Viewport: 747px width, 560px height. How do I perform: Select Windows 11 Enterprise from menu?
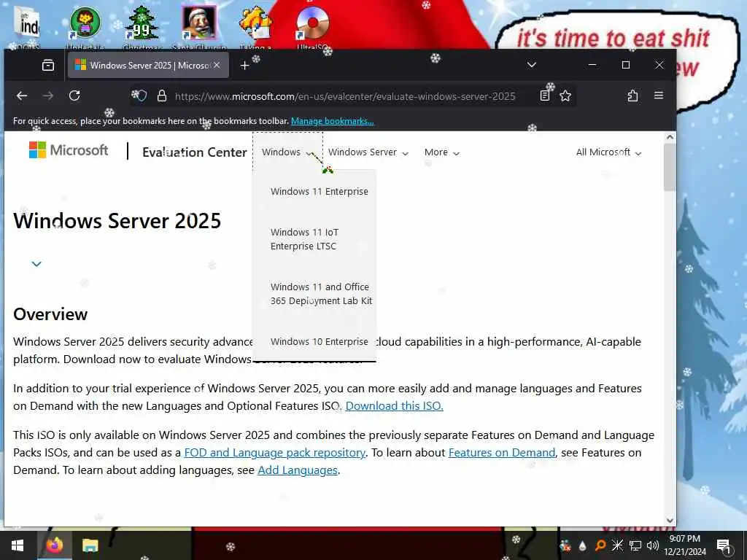point(320,192)
